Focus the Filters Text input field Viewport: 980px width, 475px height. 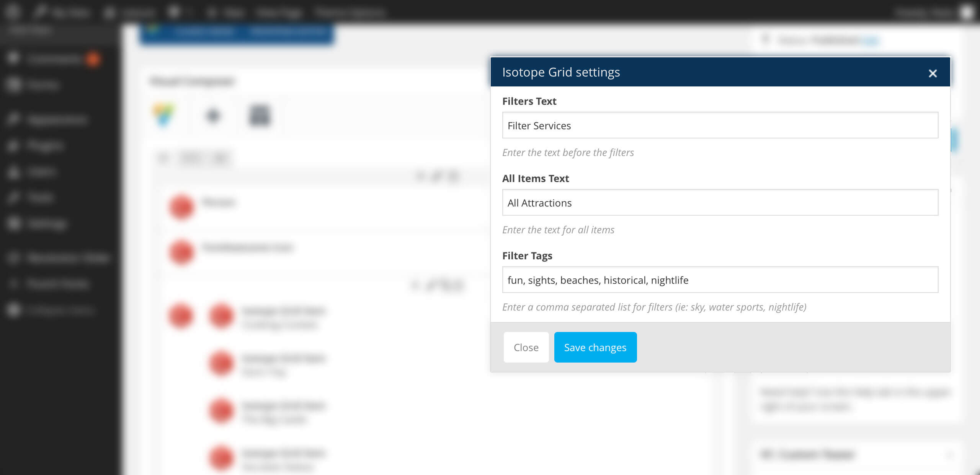pyautogui.click(x=720, y=125)
